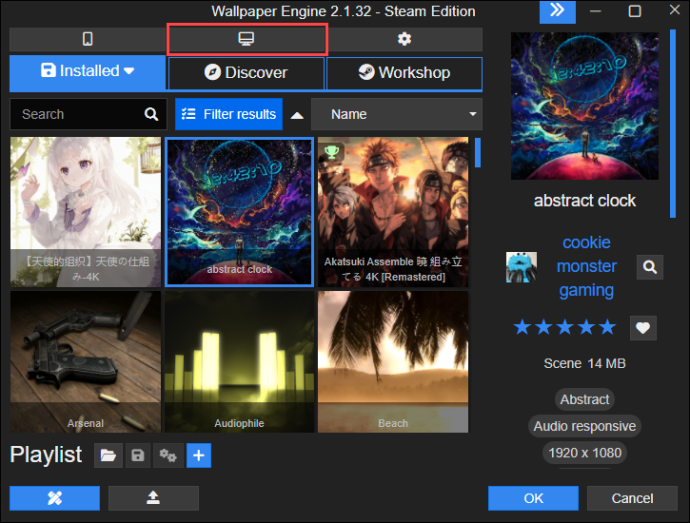The height and width of the screenshot is (523, 690).
Task: Select the Beach wallpaper thumbnail
Action: click(x=393, y=361)
